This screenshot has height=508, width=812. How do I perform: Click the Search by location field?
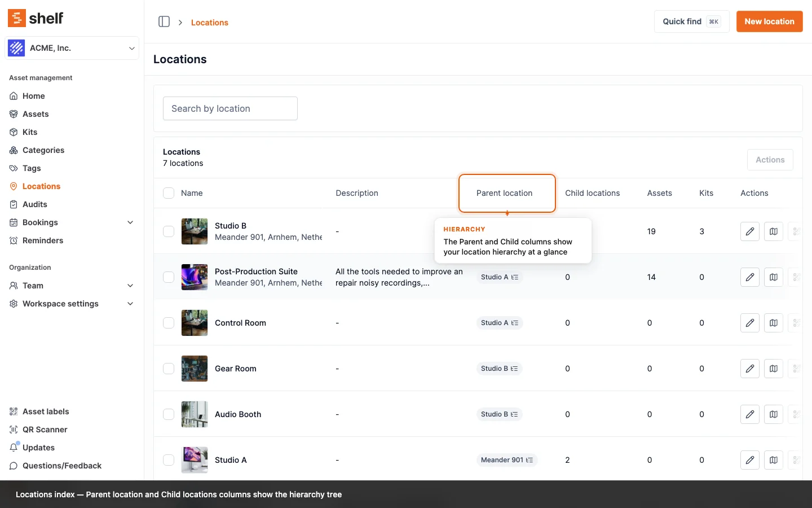click(x=230, y=108)
